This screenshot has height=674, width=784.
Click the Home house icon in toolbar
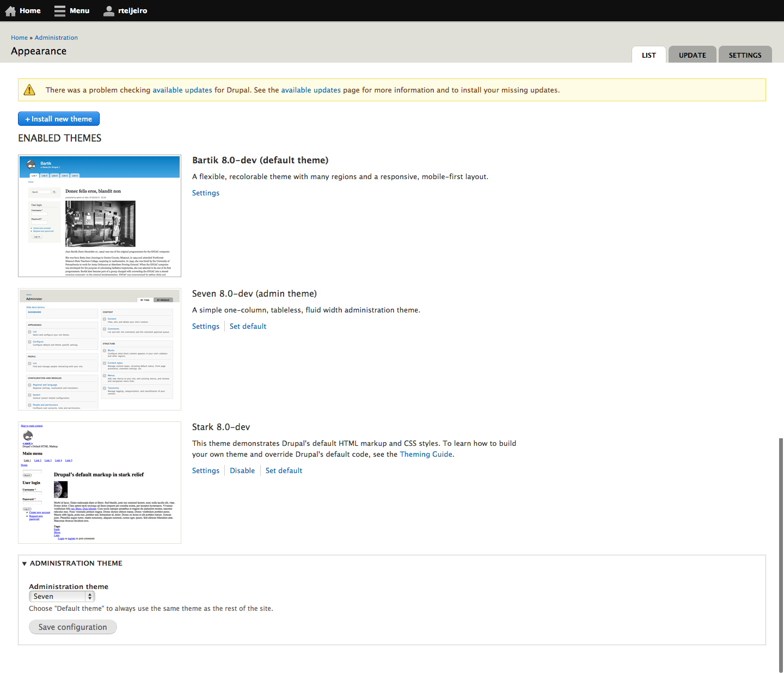pyautogui.click(x=10, y=11)
